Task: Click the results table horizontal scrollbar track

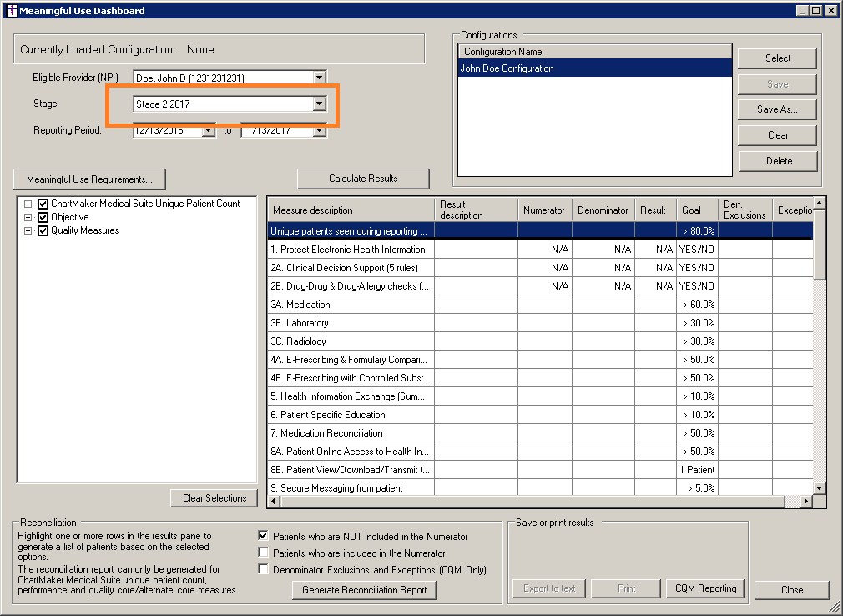Action: [x=793, y=501]
